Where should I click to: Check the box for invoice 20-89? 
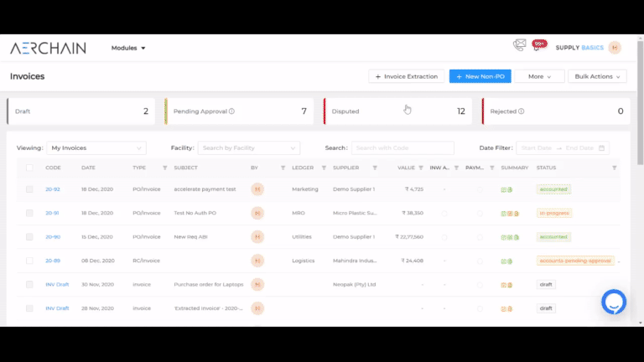[x=29, y=261]
